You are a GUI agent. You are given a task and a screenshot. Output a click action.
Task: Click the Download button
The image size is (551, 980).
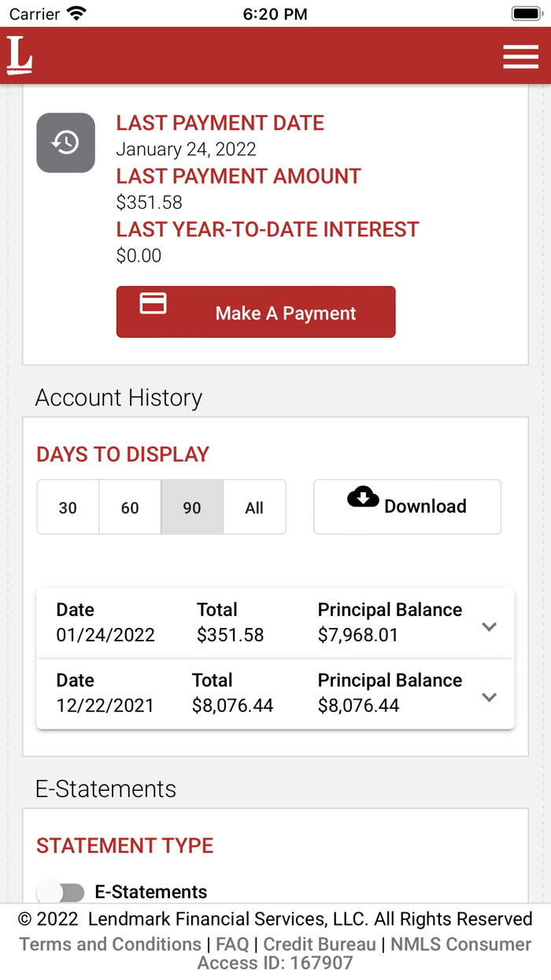tap(407, 507)
